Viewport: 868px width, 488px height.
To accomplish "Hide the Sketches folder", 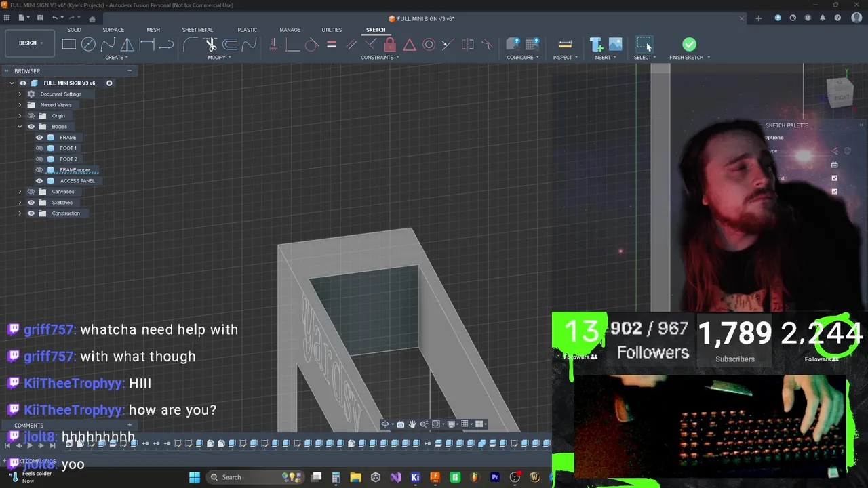I will click(x=31, y=203).
